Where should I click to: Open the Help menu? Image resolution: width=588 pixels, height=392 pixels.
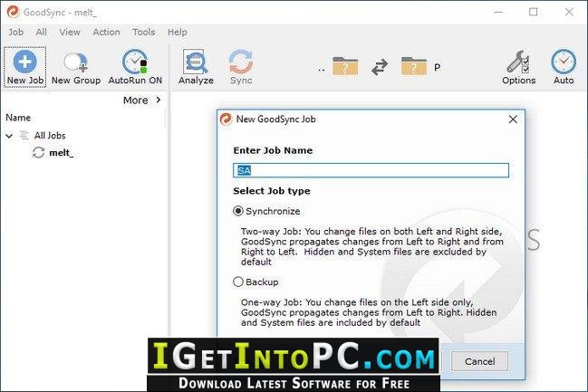pos(177,33)
